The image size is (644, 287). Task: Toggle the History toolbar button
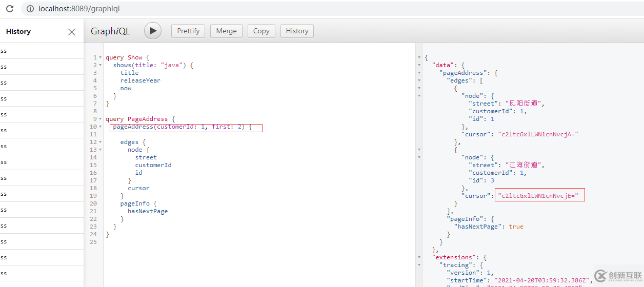coord(297,31)
